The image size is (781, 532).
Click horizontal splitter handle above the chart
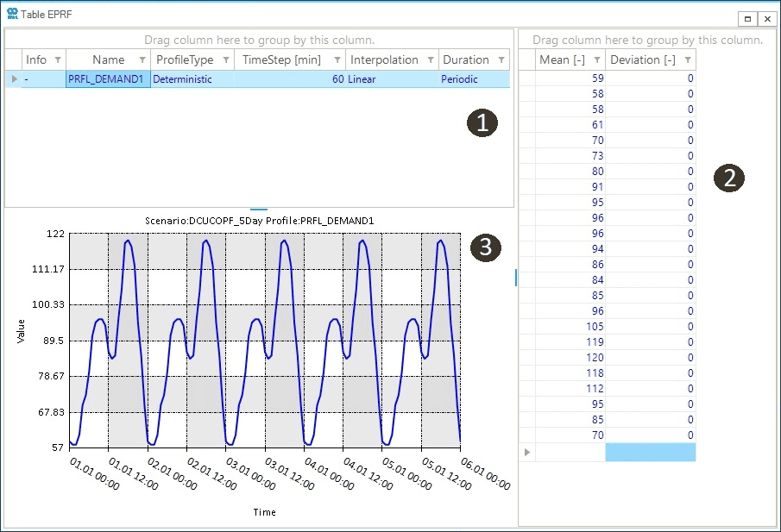pyautogui.click(x=259, y=210)
